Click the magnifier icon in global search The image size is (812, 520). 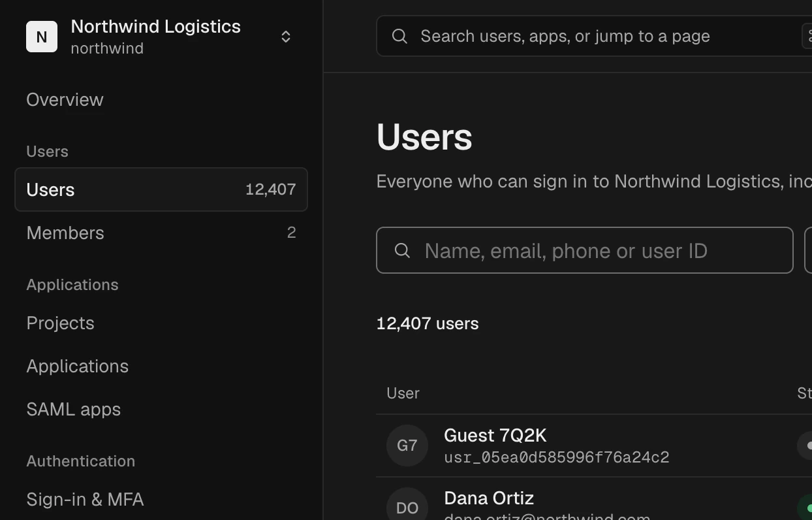click(x=399, y=36)
